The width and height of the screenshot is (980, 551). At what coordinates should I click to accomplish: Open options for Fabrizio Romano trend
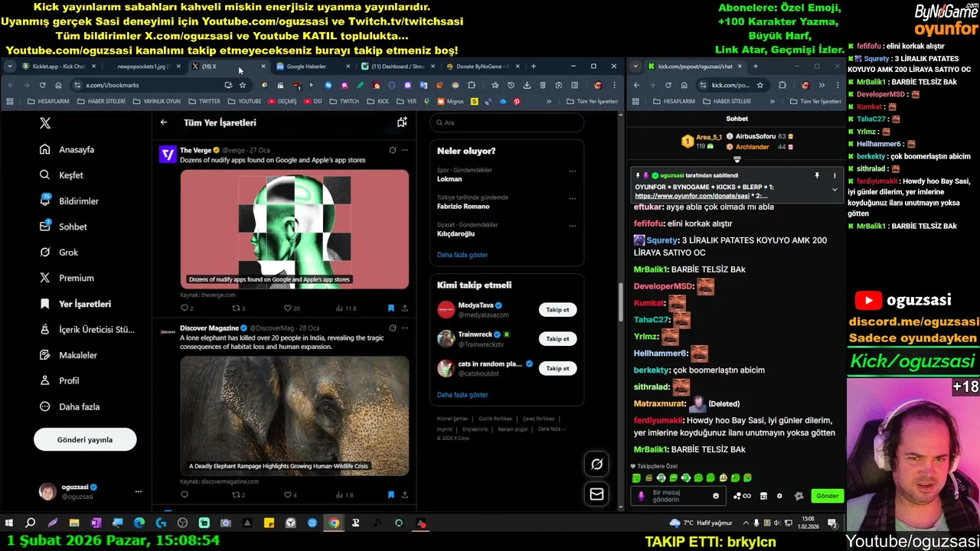click(572, 198)
